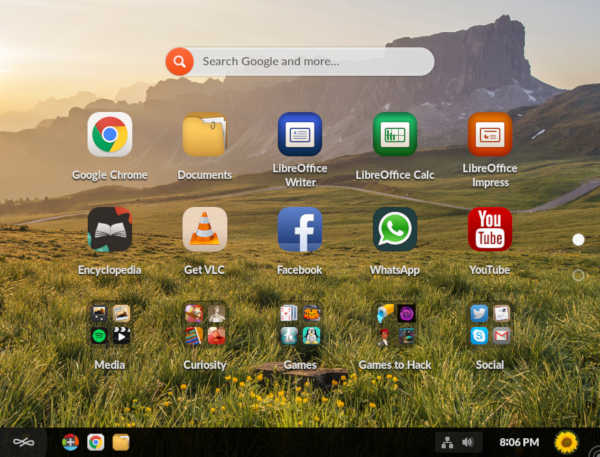The height and width of the screenshot is (457, 600).
Task: Launch LibreOffice Impress
Action: tap(490, 135)
